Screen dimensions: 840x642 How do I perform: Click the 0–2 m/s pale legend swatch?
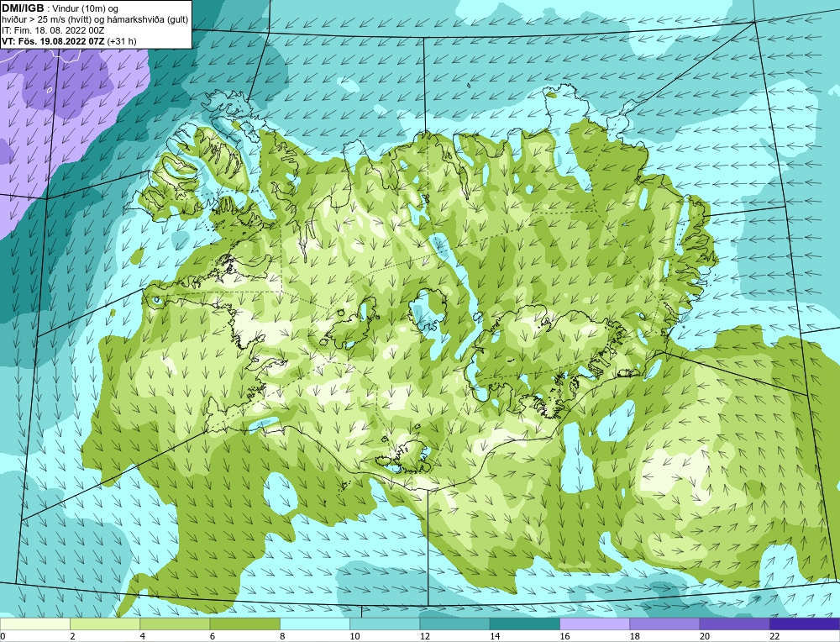point(35,624)
